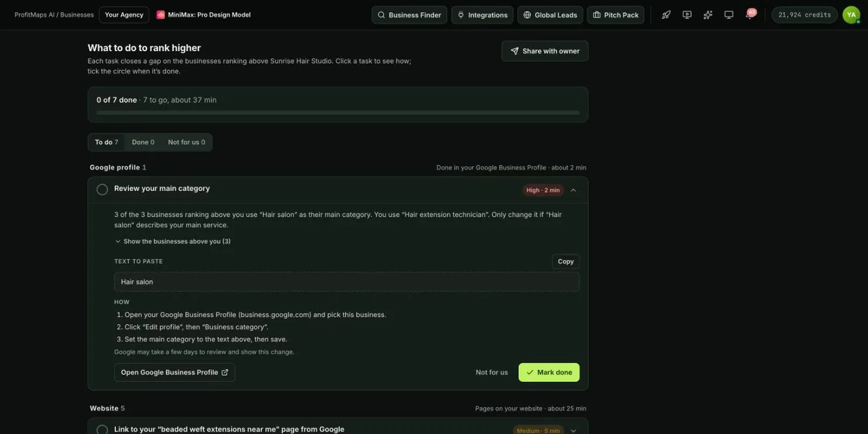Viewport: 868px width, 434px height.
Task: Collapse the Review your main category task
Action: [x=574, y=190]
